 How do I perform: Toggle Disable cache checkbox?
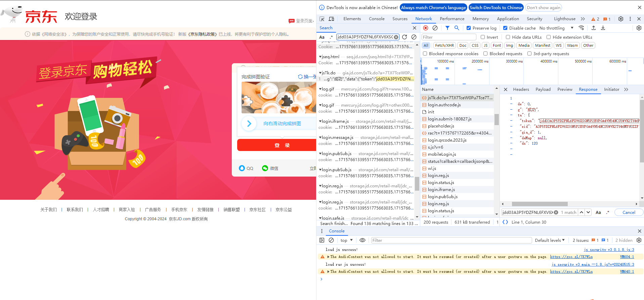[x=505, y=28]
